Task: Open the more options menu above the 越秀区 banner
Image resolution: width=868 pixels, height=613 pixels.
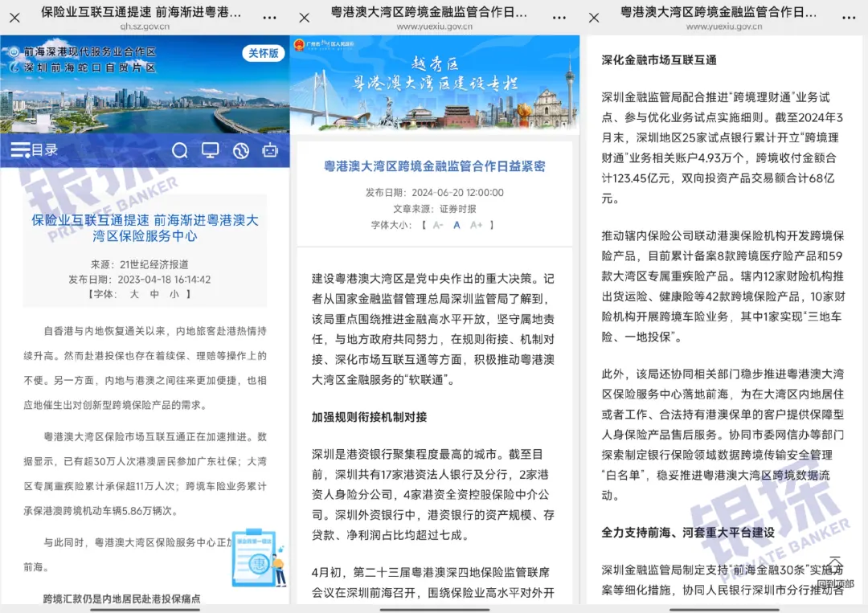Action: tap(559, 18)
